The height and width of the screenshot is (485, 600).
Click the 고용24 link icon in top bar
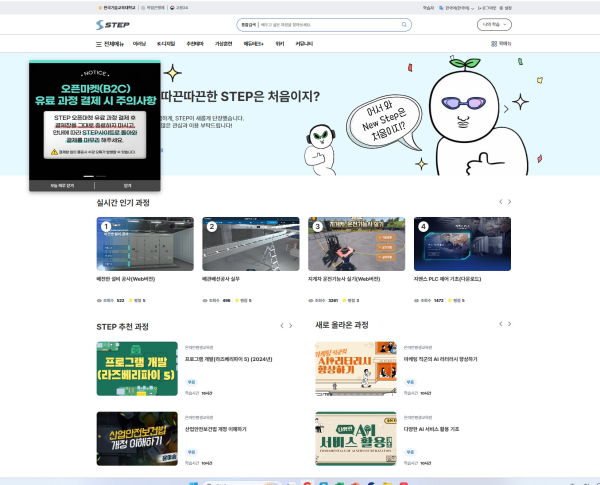pyautogui.click(x=172, y=8)
